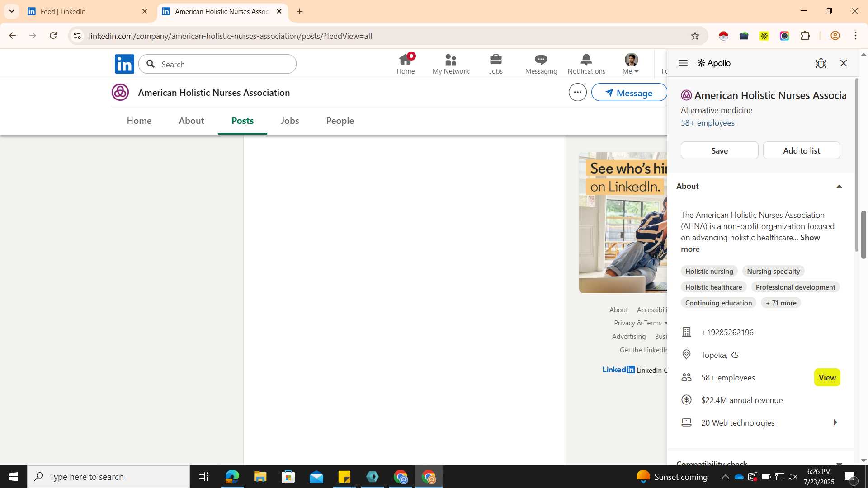
Task: View the 58+ employees list
Action: (x=827, y=377)
